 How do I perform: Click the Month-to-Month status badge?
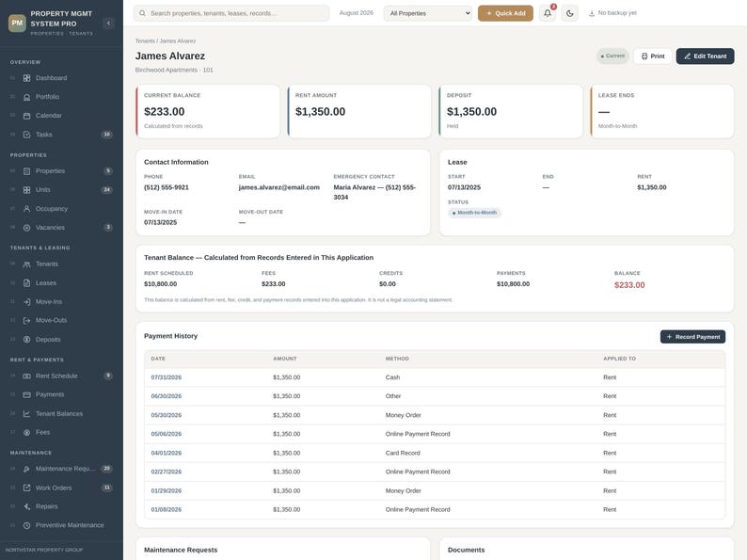point(474,213)
